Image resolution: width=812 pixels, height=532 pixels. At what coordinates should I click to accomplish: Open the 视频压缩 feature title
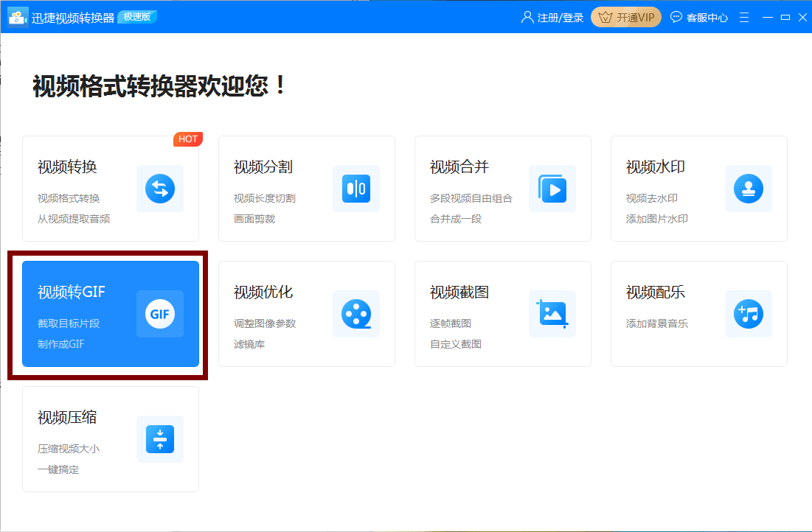[67, 417]
